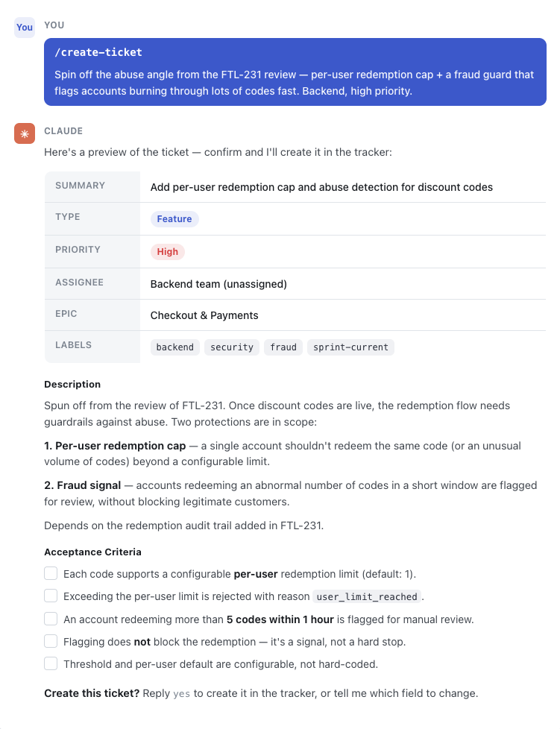
Task: Click the High priority badge
Action: 168,251
